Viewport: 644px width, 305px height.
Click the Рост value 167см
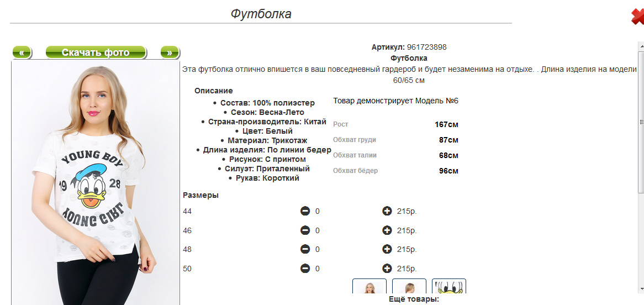446,124
